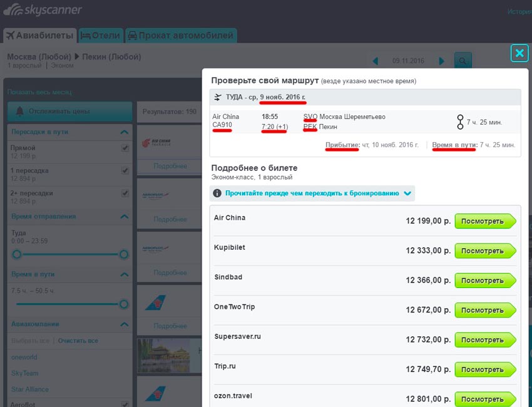Toggle the Прямой direct flights checkbox
This screenshot has height=407, width=532.
coord(125,148)
